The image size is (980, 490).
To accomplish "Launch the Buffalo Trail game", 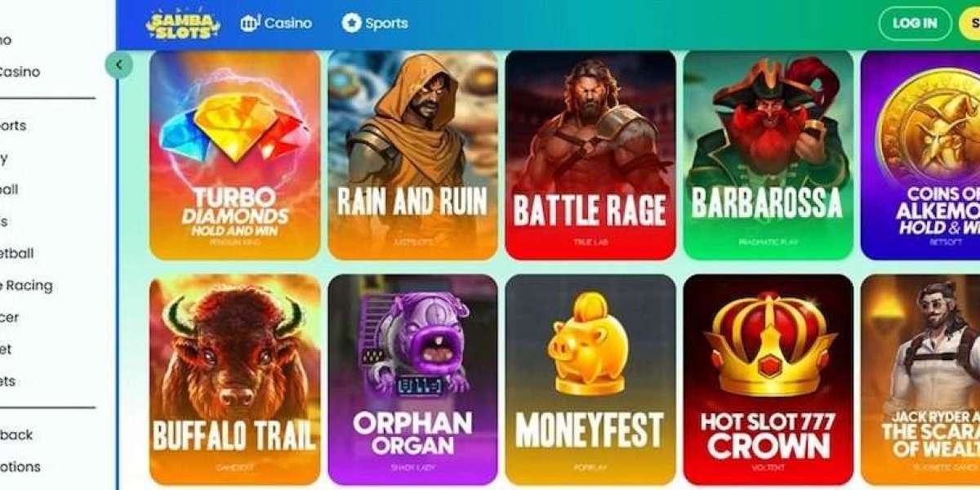I will point(235,380).
